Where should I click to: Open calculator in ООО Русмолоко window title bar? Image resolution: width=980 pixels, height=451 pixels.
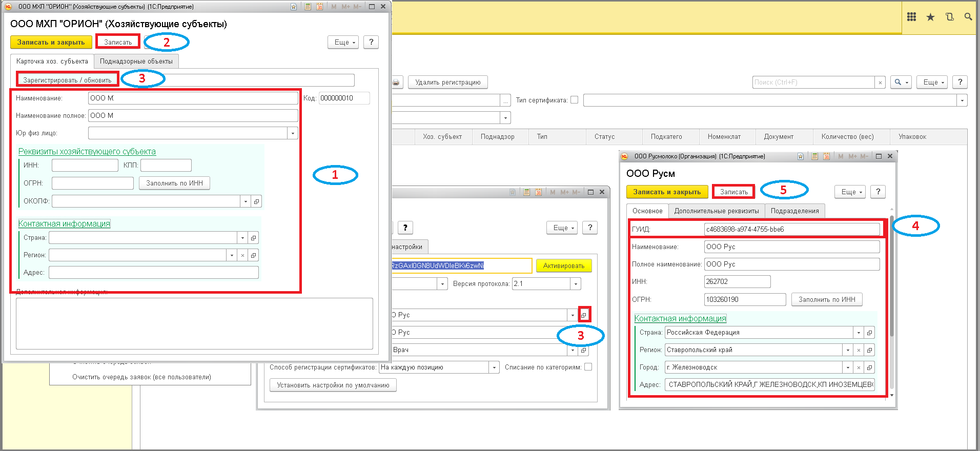pos(814,156)
